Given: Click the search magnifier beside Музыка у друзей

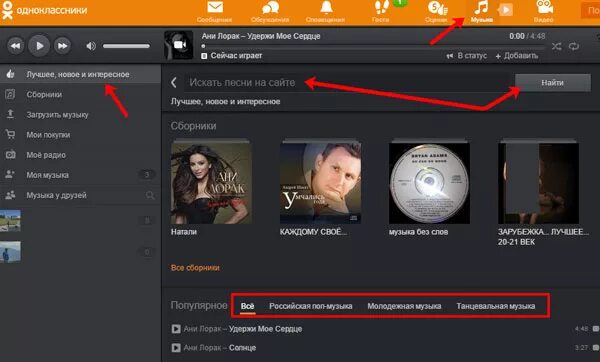Looking at the screenshot, I should tap(150, 196).
